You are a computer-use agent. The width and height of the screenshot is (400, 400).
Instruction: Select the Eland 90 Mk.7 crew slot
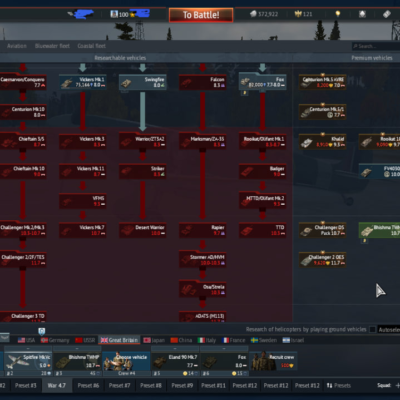click(x=175, y=361)
